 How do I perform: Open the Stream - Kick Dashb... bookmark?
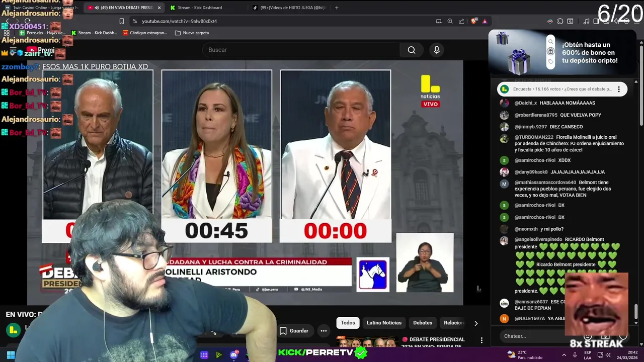tap(94, 33)
